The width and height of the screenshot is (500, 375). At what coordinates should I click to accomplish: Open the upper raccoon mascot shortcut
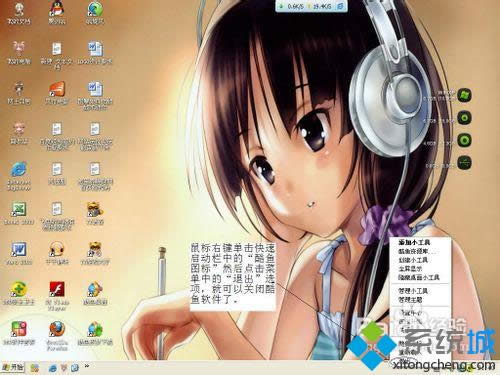pos(95,209)
